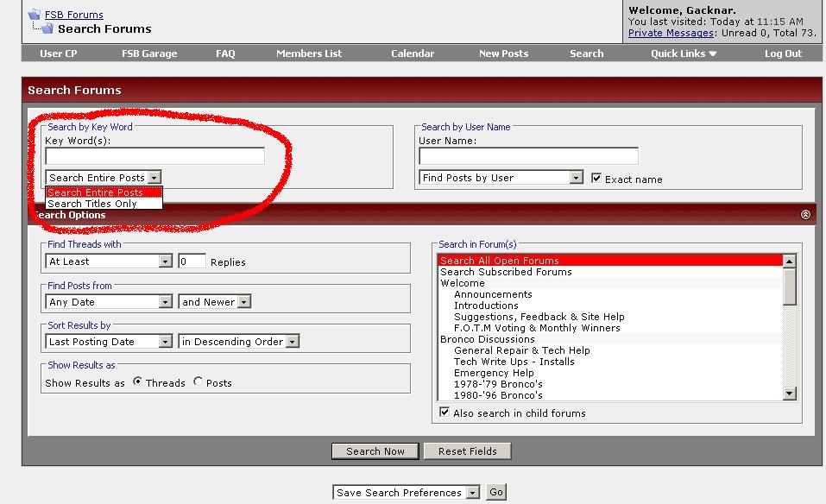826x504 pixels.
Task: Select Search Subscribed Forums in list
Action: [610, 272]
